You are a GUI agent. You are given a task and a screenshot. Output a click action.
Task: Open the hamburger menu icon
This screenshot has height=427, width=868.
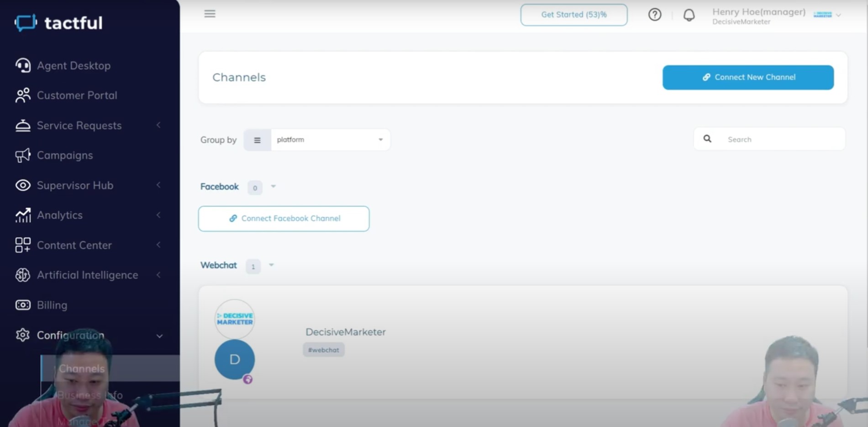(x=210, y=14)
